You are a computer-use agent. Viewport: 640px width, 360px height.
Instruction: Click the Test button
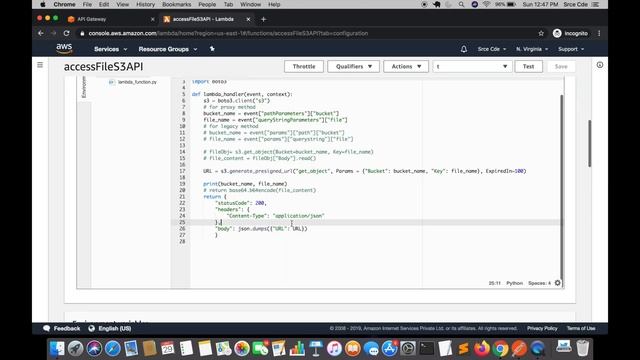click(x=529, y=67)
